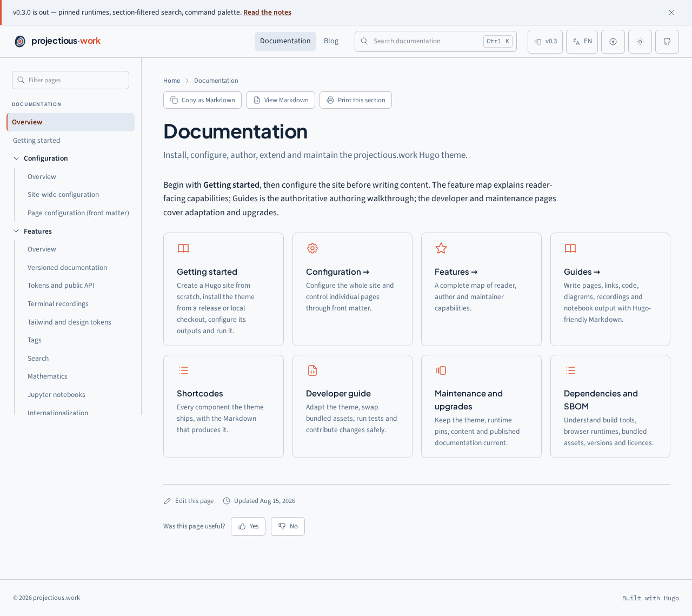Vote Yes, this page was useful
This screenshot has height=616, width=692.
click(x=248, y=527)
